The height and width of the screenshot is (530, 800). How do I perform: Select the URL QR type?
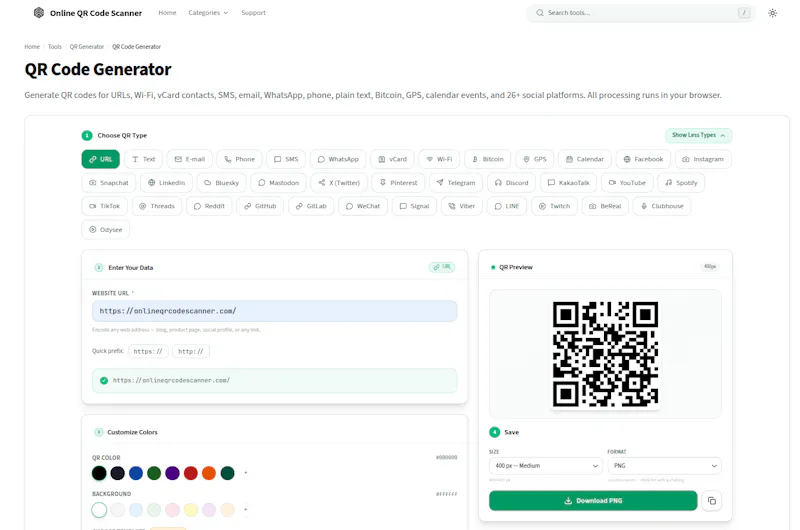coord(101,159)
